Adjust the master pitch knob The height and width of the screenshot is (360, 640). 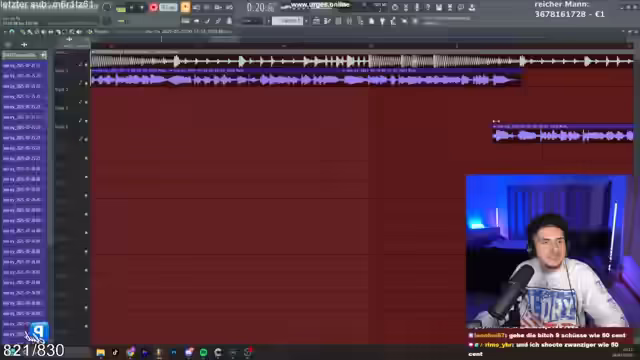pyautogui.click(x=107, y=20)
